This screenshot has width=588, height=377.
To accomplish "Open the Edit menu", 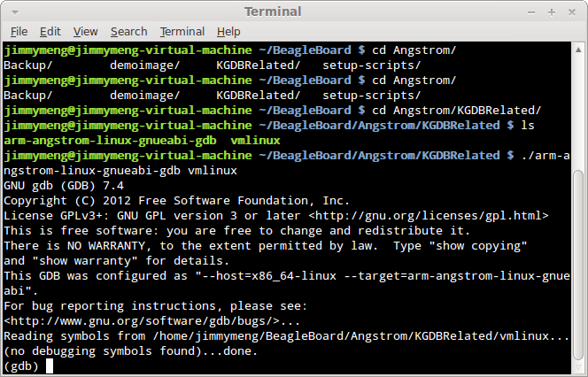I will point(50,32).
